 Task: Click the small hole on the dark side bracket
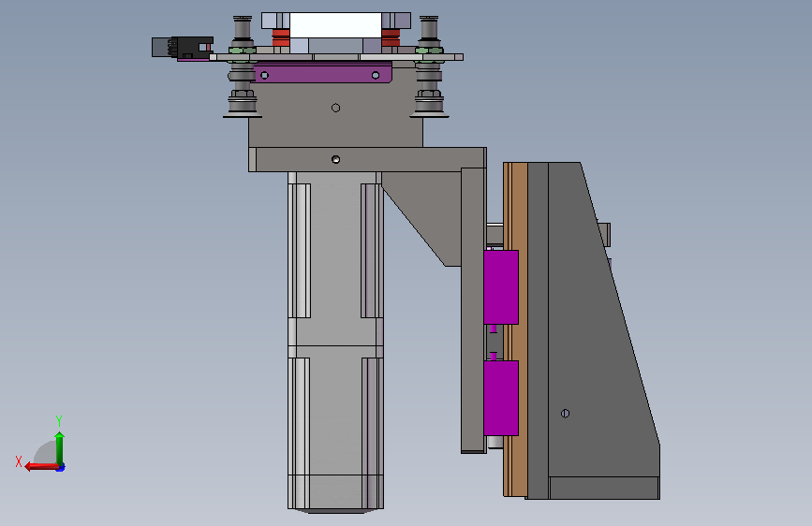pos(565,413)
